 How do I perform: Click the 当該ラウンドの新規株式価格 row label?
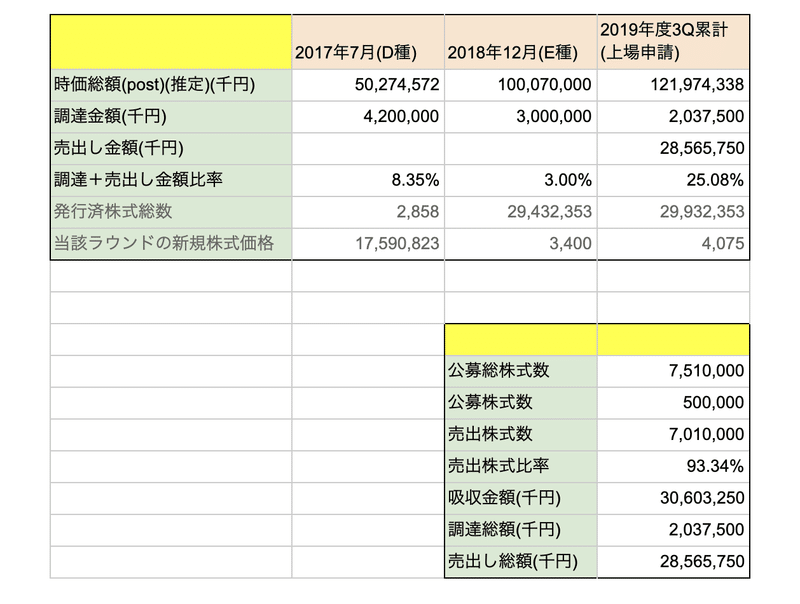pos(171,244)
